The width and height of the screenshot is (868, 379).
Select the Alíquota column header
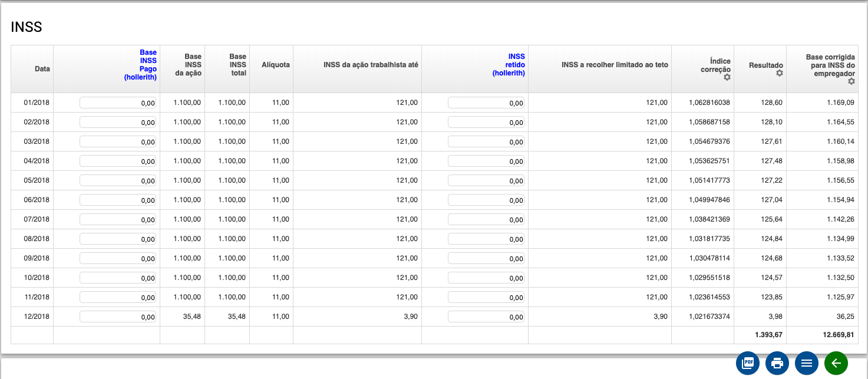pos(276,65)
